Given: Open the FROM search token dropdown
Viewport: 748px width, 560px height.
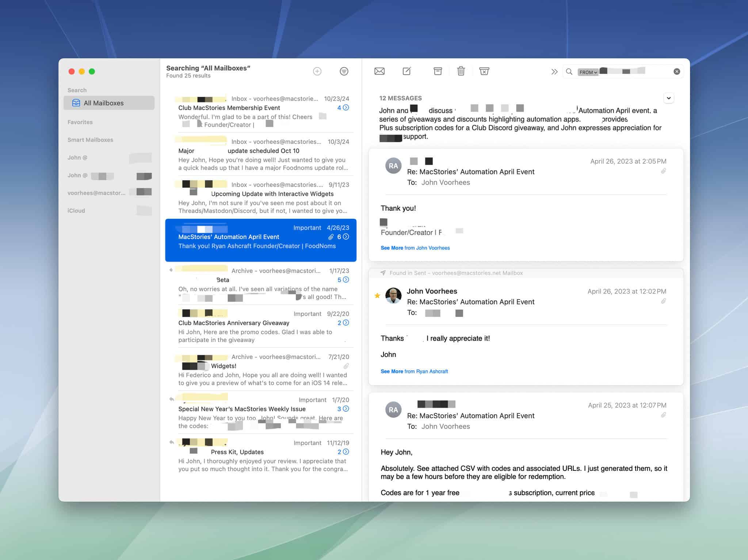Looking at the screenshot, I should (x=588, y=72).
